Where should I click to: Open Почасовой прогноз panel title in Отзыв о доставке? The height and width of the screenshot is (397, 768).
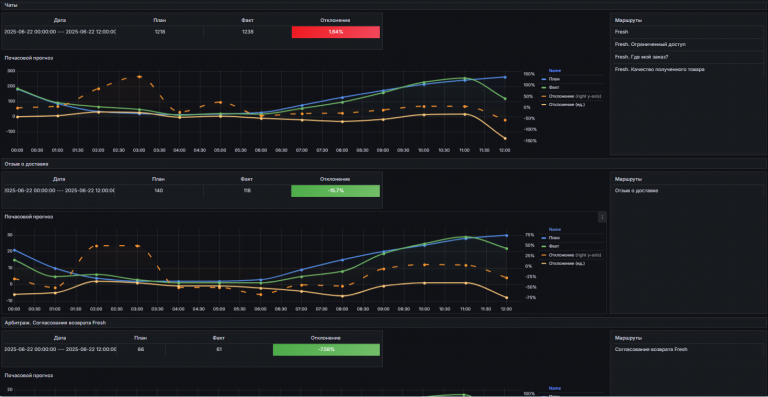(29, 216)
